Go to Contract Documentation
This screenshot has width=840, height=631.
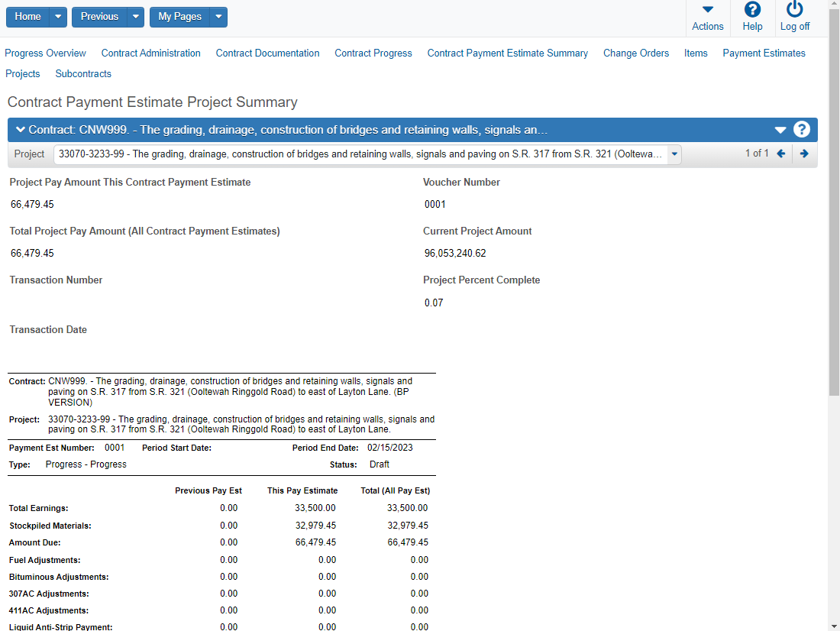coord(268,53)
